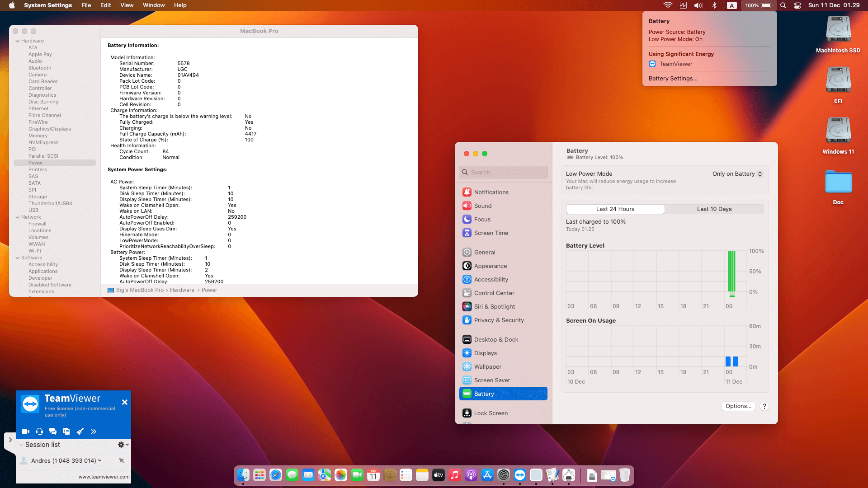Open the Apple menu

[x=12, y=5]
